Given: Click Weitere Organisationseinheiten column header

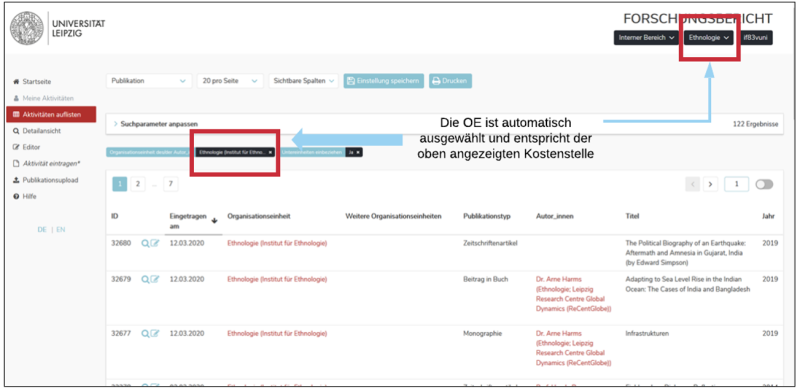Looking at the screenshot, I should [393, 216].
